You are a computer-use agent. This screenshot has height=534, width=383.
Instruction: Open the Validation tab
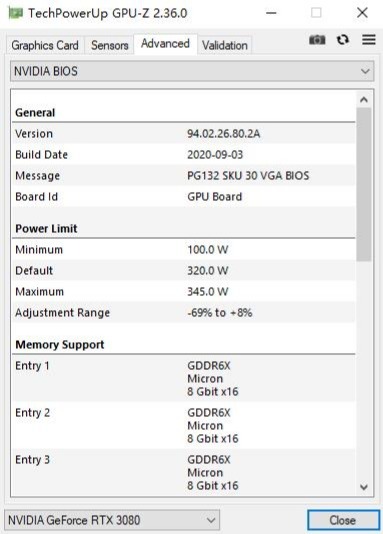click(225, 45)
